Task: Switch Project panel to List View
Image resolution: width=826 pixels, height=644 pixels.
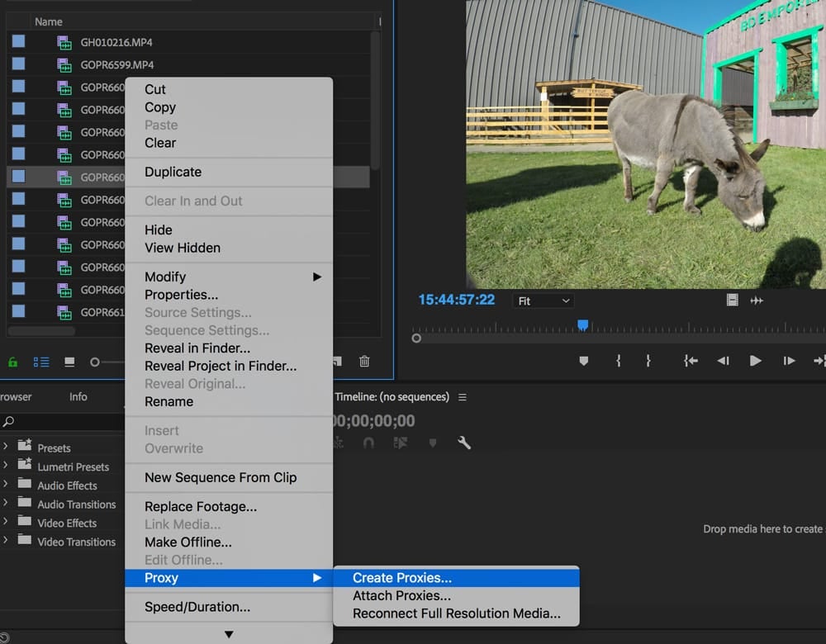Action: [40, 362]
